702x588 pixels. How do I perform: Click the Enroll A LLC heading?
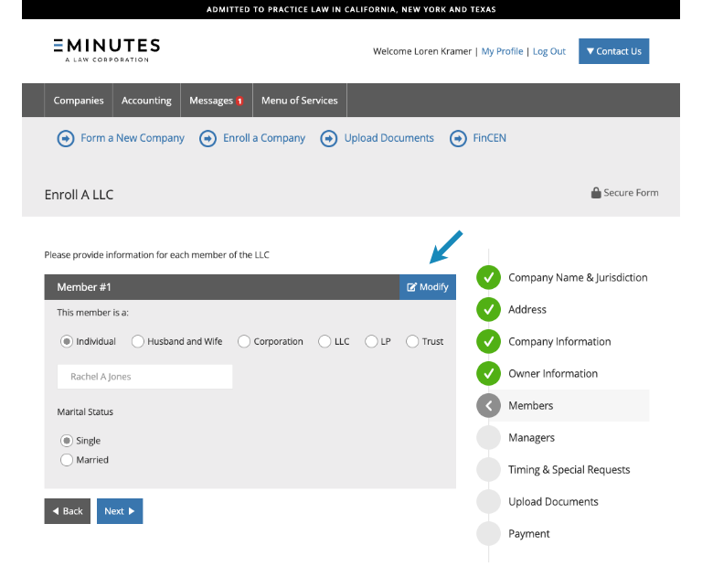(x=79, y=195)
